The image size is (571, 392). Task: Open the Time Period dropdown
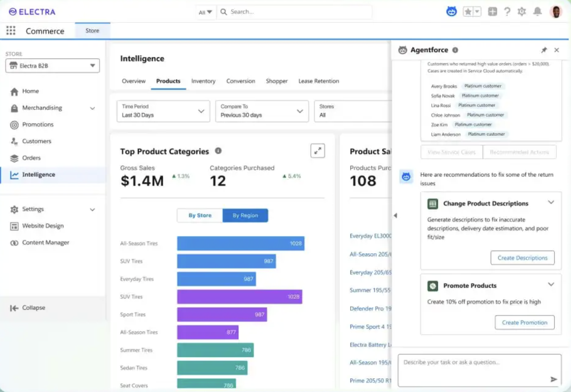(x=163, y=111)
